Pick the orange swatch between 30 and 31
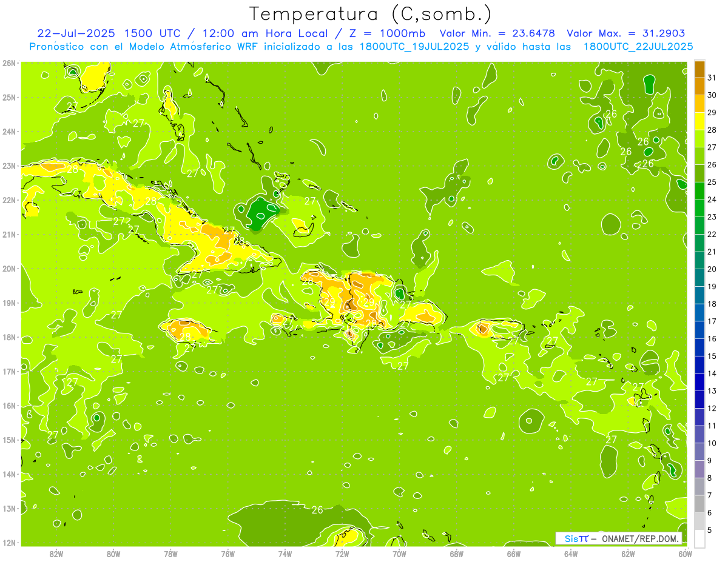This screenshot has width=728, height=562. pos(699,87)
